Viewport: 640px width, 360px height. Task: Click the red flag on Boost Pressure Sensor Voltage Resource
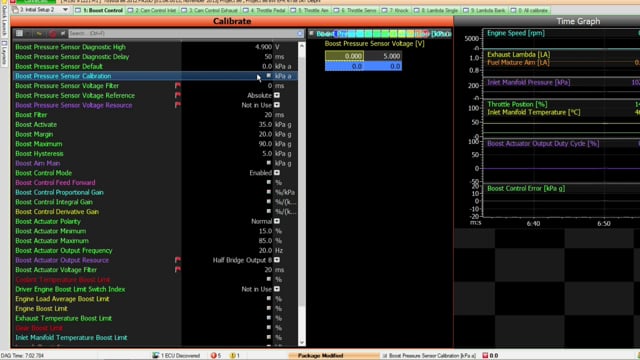tap(178, 105)
